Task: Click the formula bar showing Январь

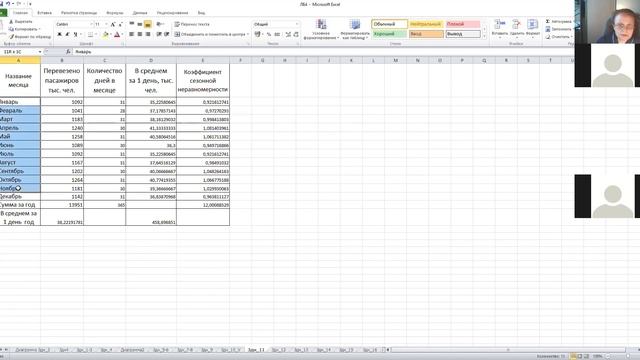Action: [x=322, y=52]
